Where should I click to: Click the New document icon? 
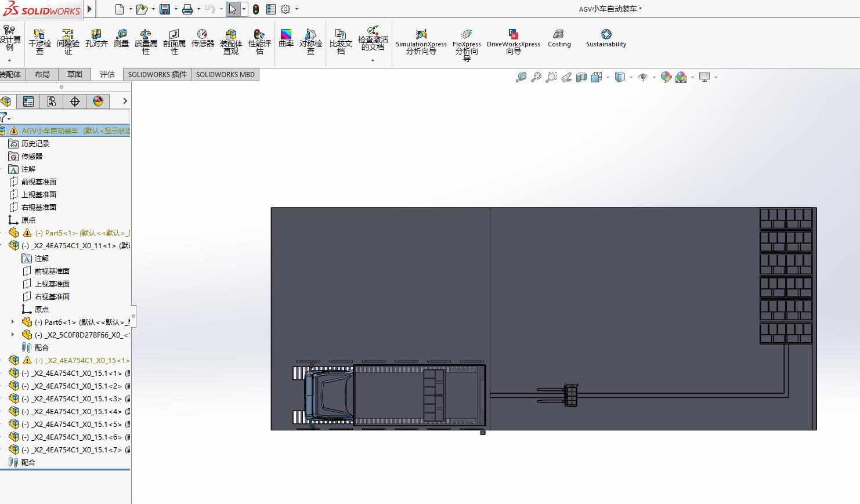(x=120, y=9)
